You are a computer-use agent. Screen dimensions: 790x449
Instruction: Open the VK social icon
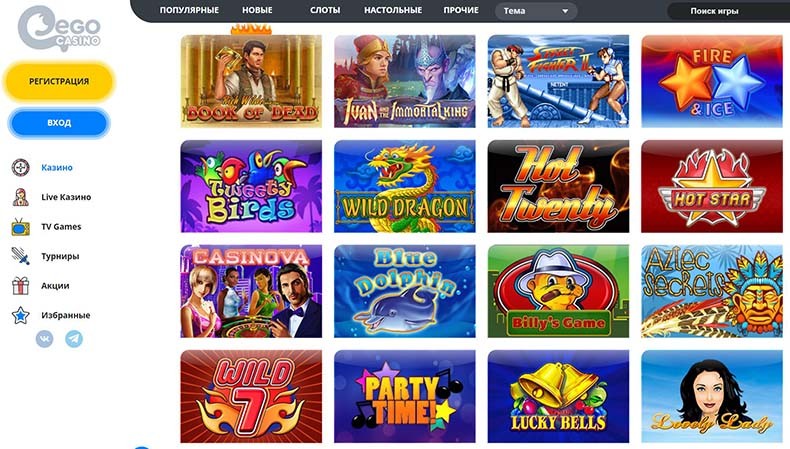coord(44,339)
